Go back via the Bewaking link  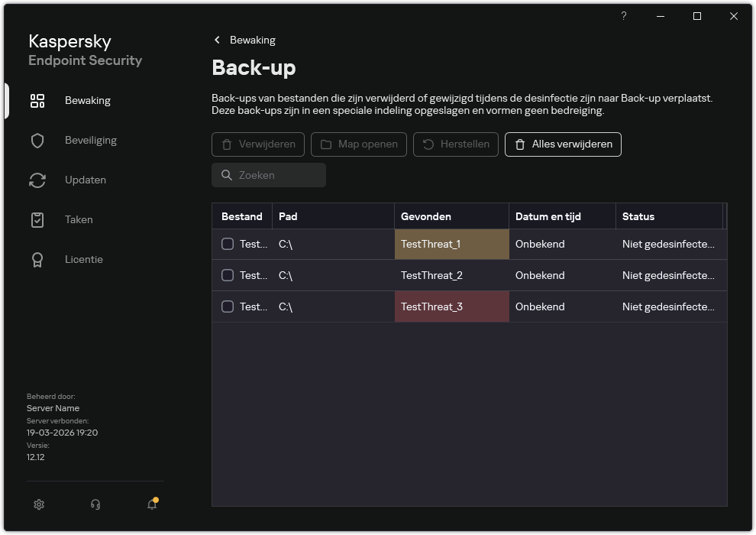(x=244, y=40)
